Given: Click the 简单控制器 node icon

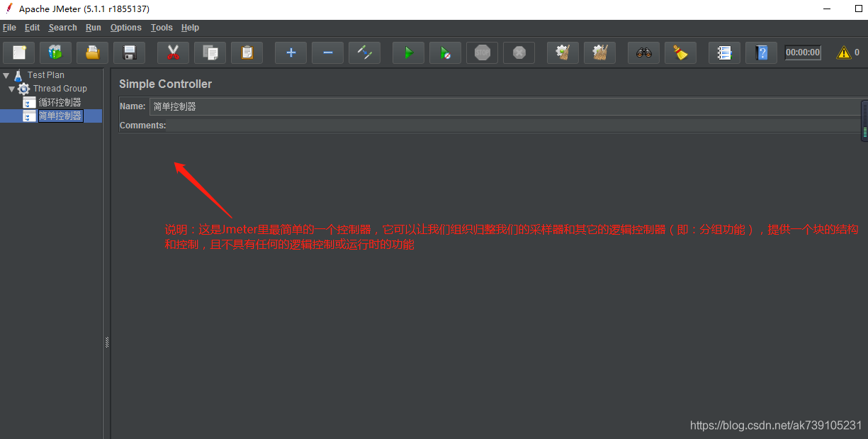Looking at the screenshot, I should click(x=29, y=116).
